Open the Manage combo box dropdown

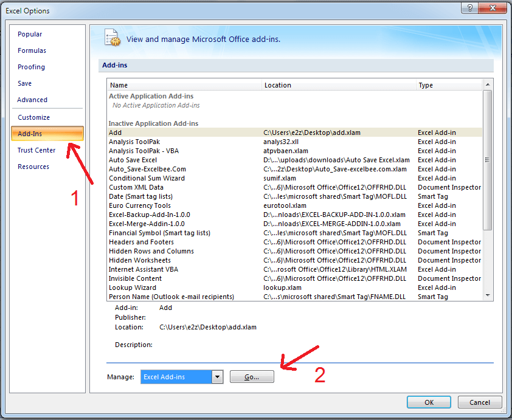click(217, 377)
